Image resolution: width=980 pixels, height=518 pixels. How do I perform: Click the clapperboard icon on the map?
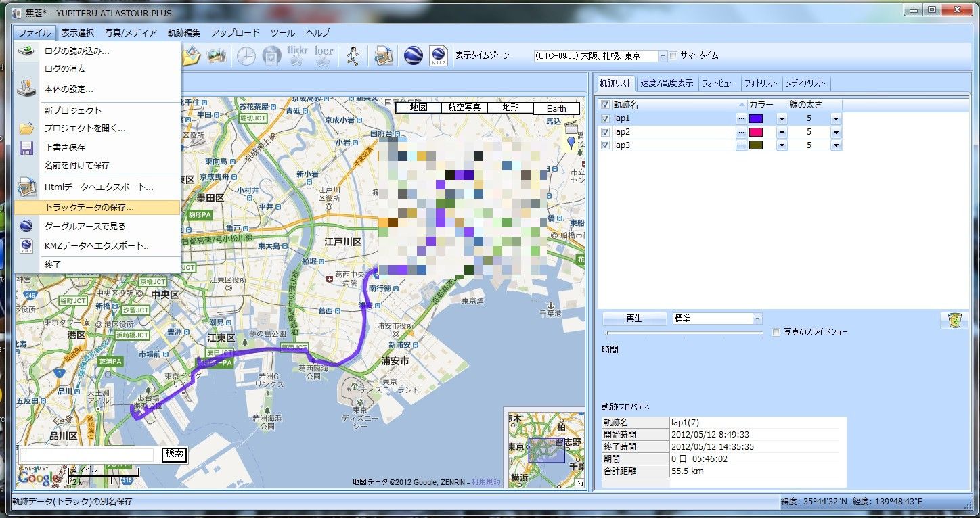click(572, 126)
